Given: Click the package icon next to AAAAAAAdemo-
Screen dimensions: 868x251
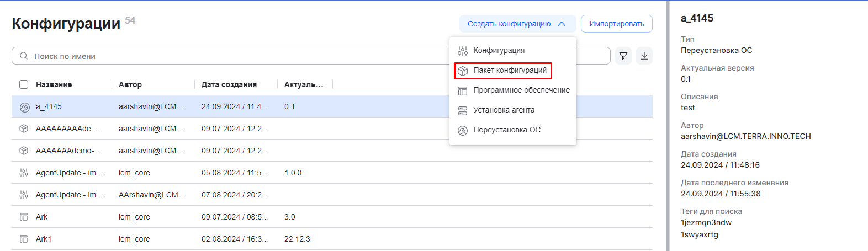Looking at the screenshot, I should (24, 151).
